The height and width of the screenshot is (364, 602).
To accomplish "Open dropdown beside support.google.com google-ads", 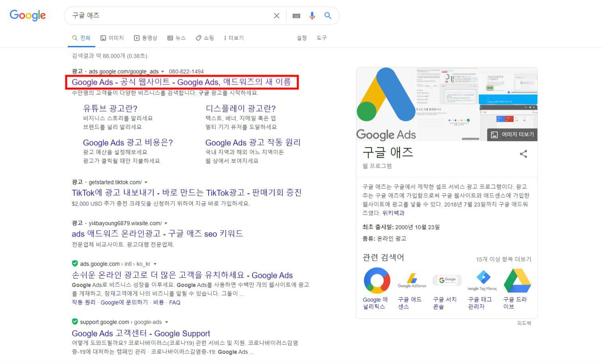I will 167,322.
